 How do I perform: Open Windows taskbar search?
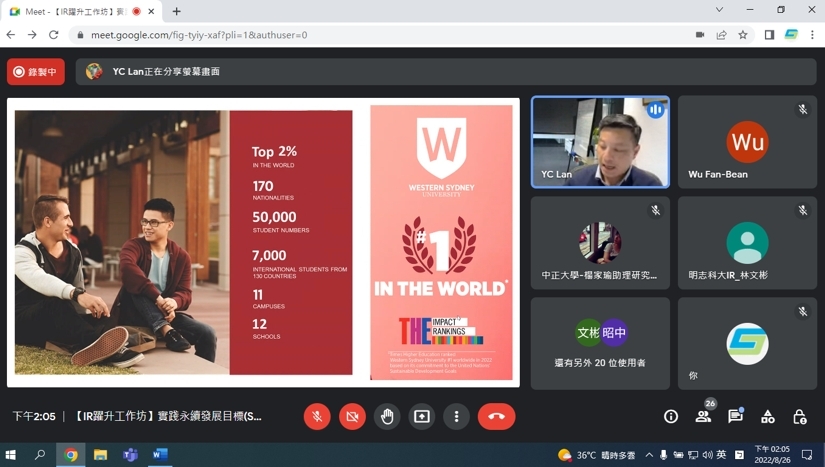39,454
